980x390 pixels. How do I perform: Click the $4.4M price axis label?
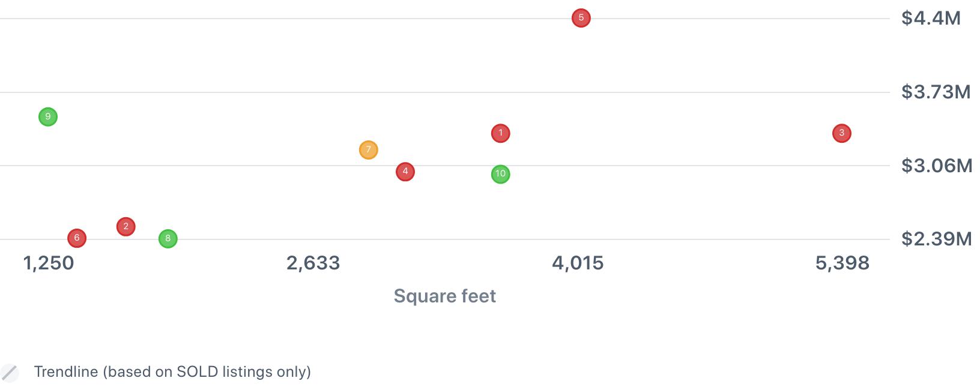(x=931, y=18)
